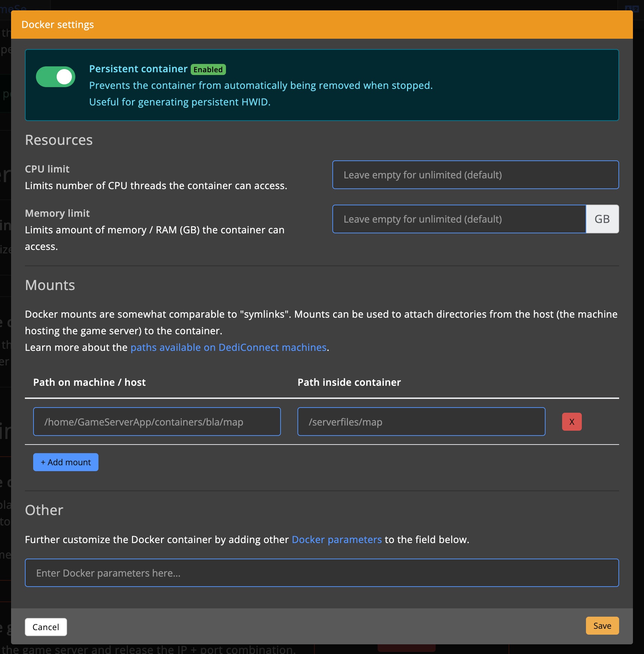This screenshot has height=654, width=644.
Task: Click the Enabled badge beside Persistent container
Action: [x=208, y=69]
